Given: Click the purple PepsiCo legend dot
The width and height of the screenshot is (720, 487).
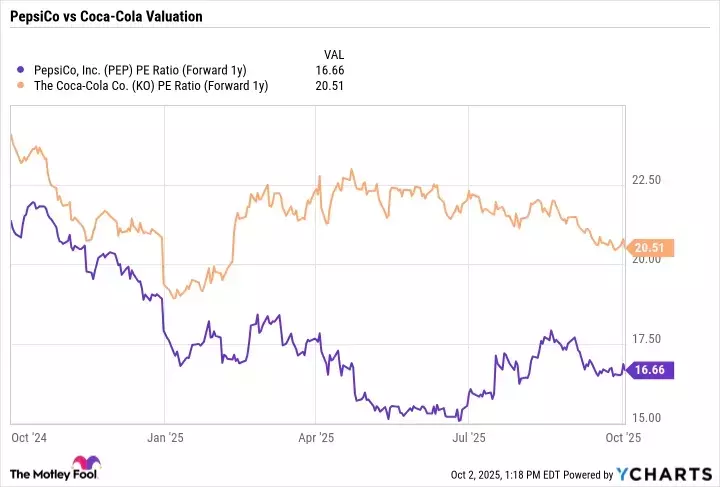Looking at the screenshot, I should tap(23, 70).
